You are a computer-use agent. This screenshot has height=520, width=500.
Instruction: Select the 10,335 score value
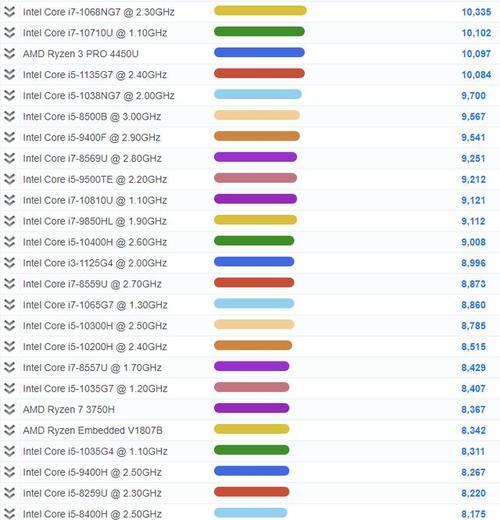click(x=476, y=12)
